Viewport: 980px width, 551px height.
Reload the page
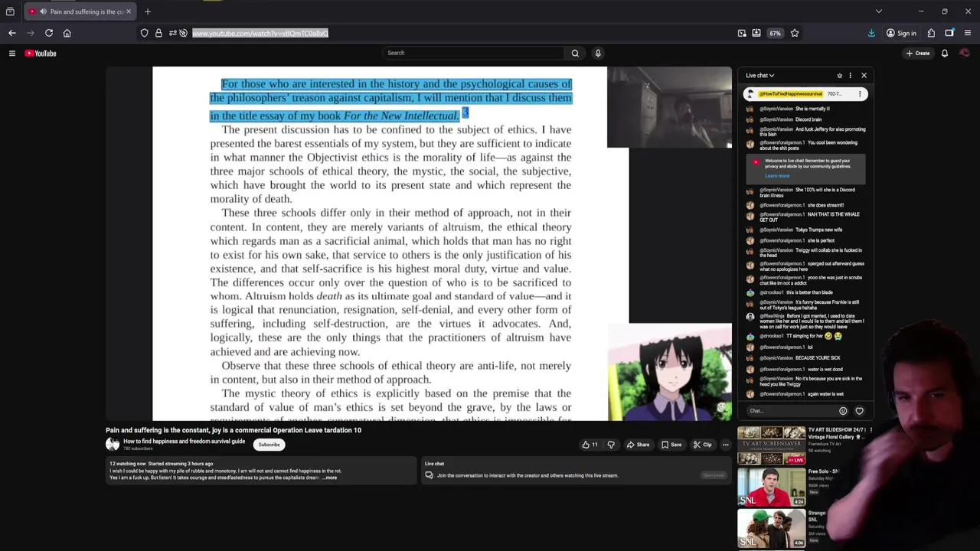[x=49, y=33]
